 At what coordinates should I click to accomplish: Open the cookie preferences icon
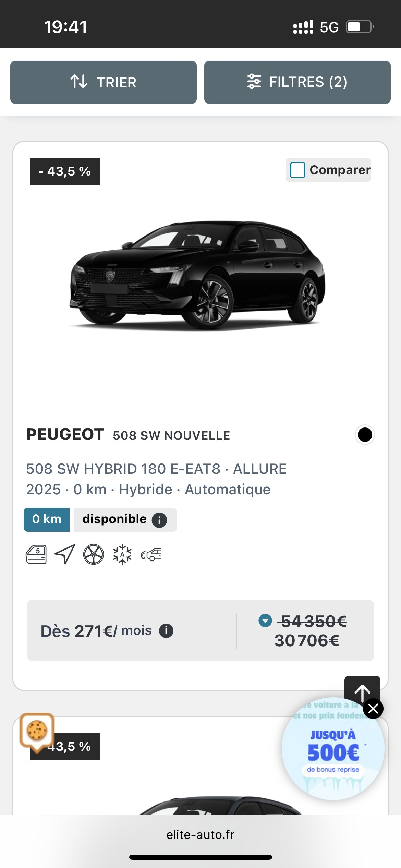coord(37,730)
